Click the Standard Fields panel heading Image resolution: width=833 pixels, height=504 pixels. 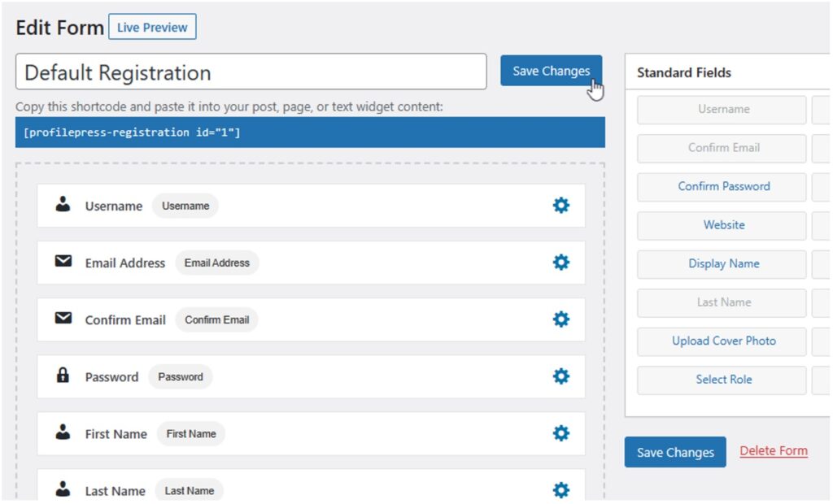click(683, 73)
